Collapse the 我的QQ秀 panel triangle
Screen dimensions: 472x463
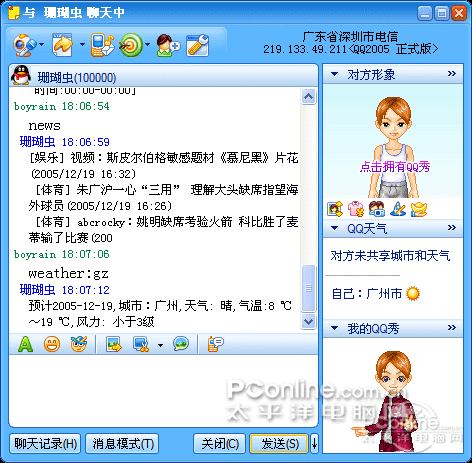[x=334, y=328]
